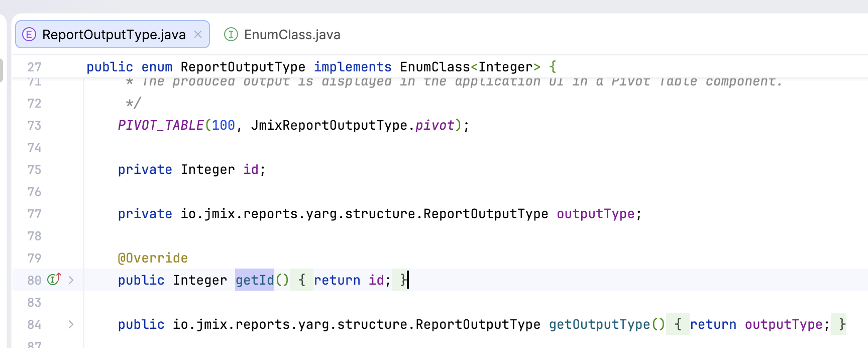Screen dimensions: 868x348
Task: Click the interface icon on EnumClass.java tab
Action: pos(231,34)
